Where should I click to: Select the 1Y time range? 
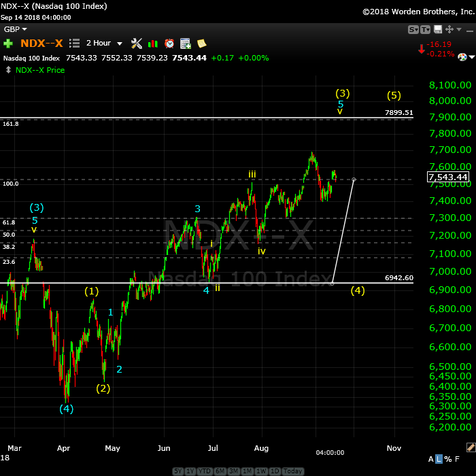[190, 471]
